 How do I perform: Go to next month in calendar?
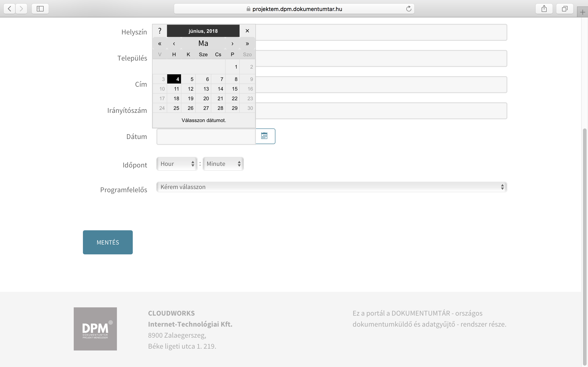[x=232, y=44]
